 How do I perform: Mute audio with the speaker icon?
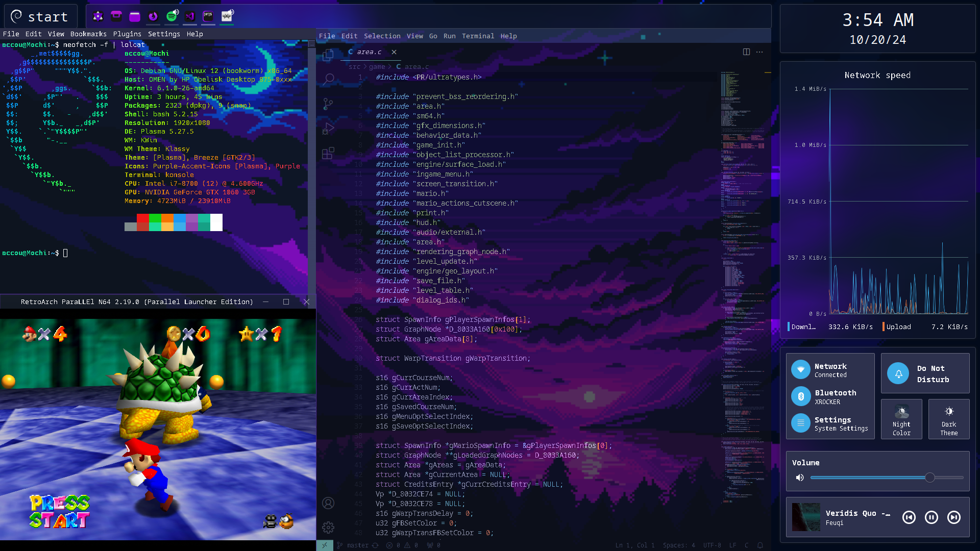click(800, 478)
